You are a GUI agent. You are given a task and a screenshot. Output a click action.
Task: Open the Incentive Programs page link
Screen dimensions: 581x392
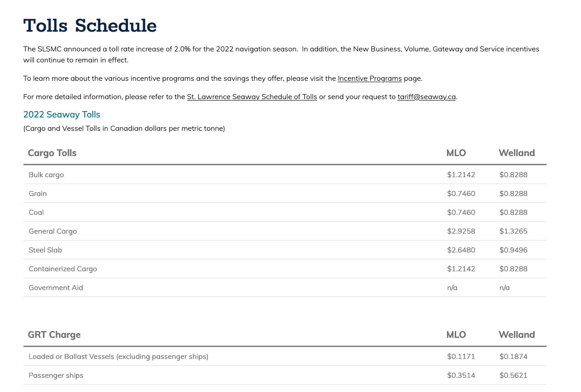pos(369,78)
